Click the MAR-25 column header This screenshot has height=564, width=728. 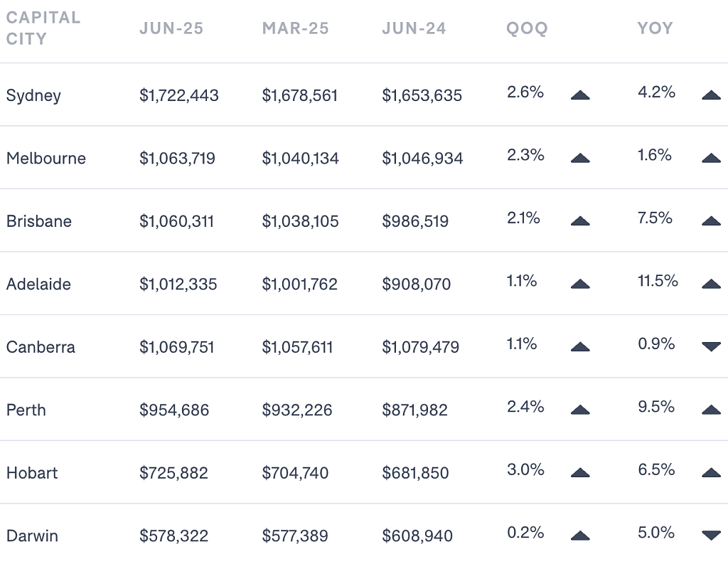pyautogui.click(x=295, y=28)
